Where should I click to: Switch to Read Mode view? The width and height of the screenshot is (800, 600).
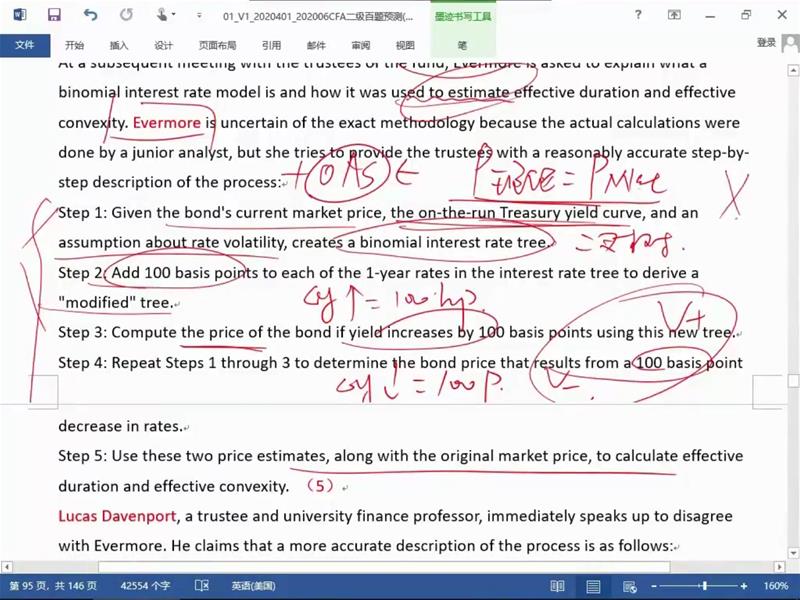click(557, 585)
